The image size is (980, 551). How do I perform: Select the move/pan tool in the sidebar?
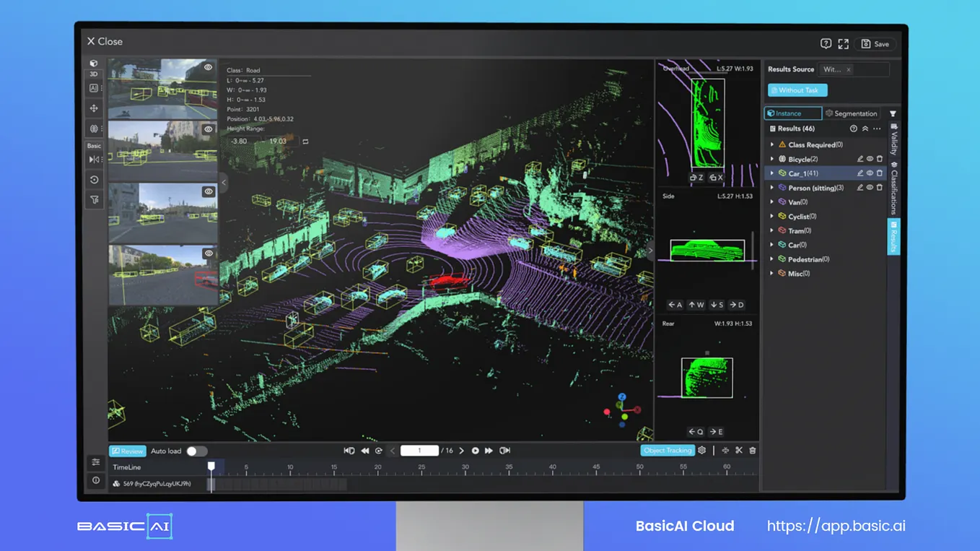tap(93, 108)
